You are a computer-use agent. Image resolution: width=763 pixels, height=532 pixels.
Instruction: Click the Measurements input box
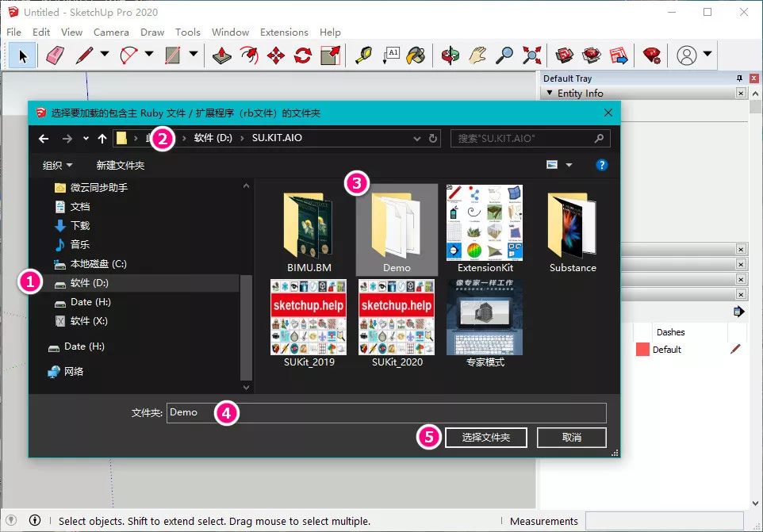(x=664, y=521)
